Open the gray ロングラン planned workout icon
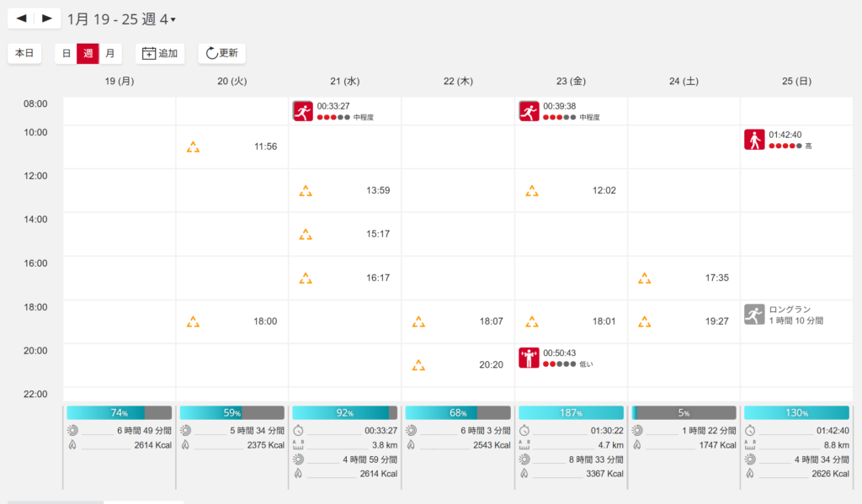862x504 pixels. (754, 315)
